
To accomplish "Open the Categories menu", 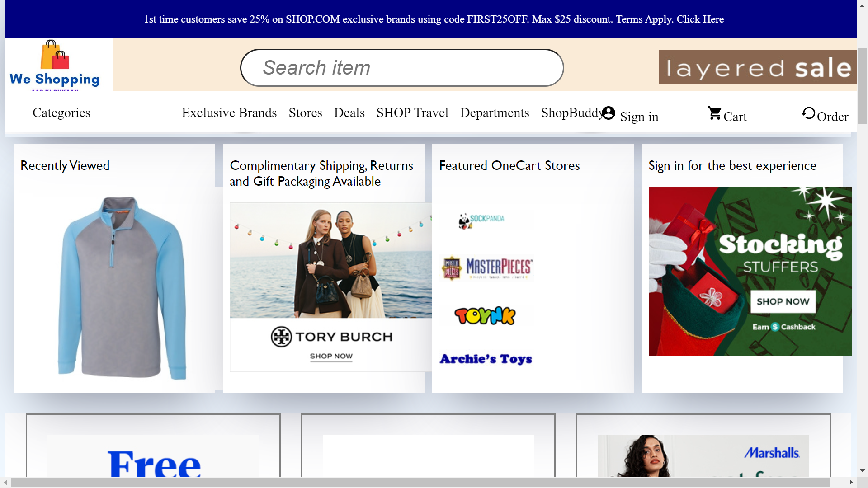I will 61,113.
